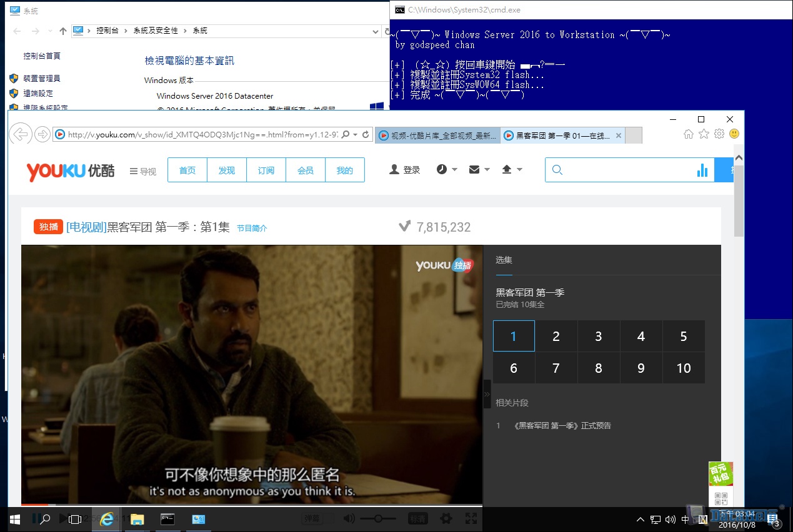The image size is (793, 532).
Task: Expand the upload arrow dropdown
Action: [x=511, y=169]
